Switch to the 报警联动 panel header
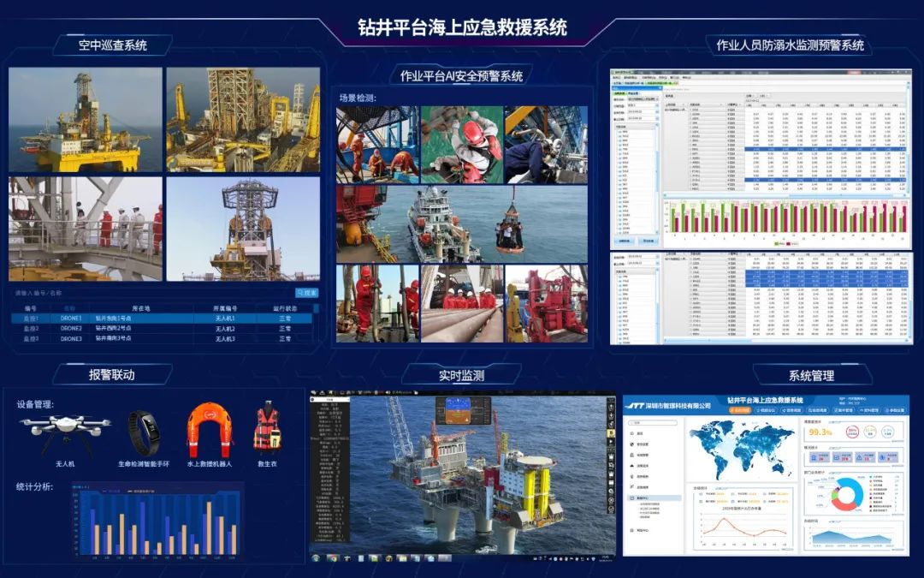924x578 pixels. [112, 374]
